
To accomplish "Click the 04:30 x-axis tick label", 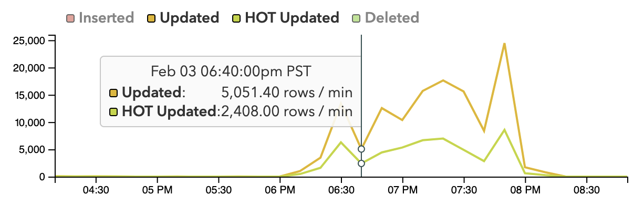I will (x=96, y=190).
